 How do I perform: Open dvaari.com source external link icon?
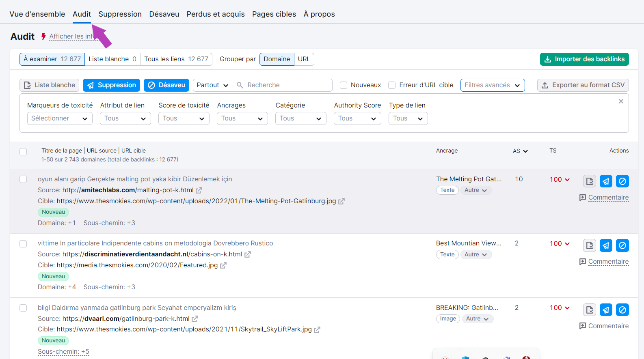click(x=195, y=319)
